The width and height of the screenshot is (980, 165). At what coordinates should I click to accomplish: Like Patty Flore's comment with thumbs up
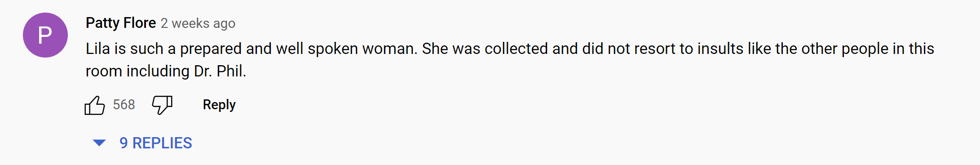pyautogui.click(x=94, y=105)
